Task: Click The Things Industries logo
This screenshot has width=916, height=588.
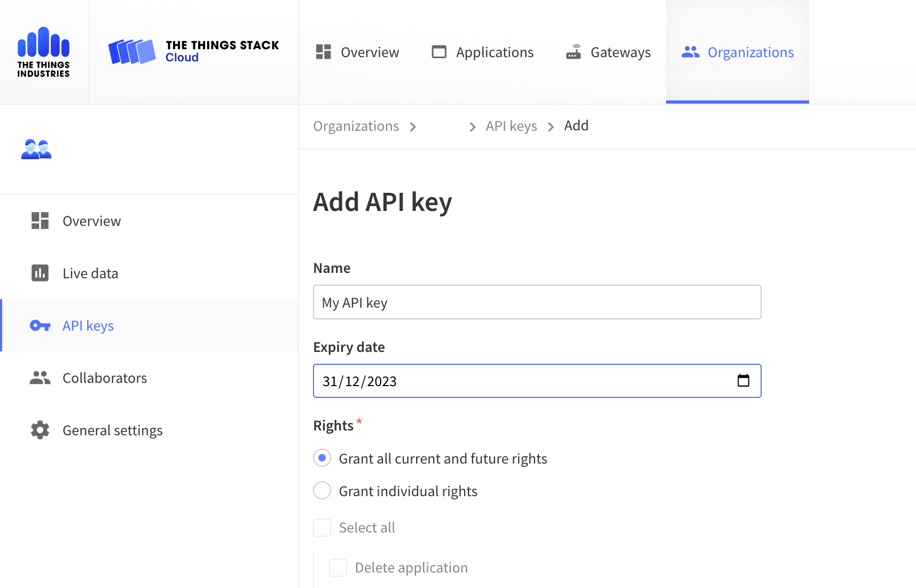Action: click(43, 51)
